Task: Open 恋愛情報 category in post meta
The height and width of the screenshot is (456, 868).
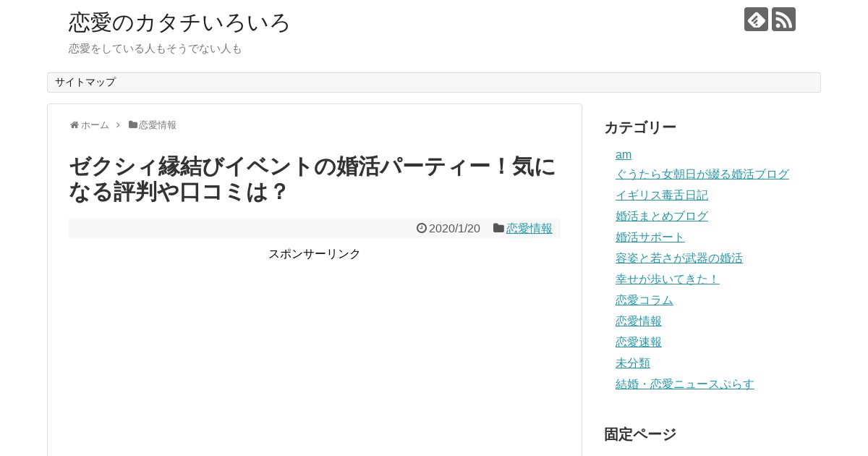Action: point(529,229)
